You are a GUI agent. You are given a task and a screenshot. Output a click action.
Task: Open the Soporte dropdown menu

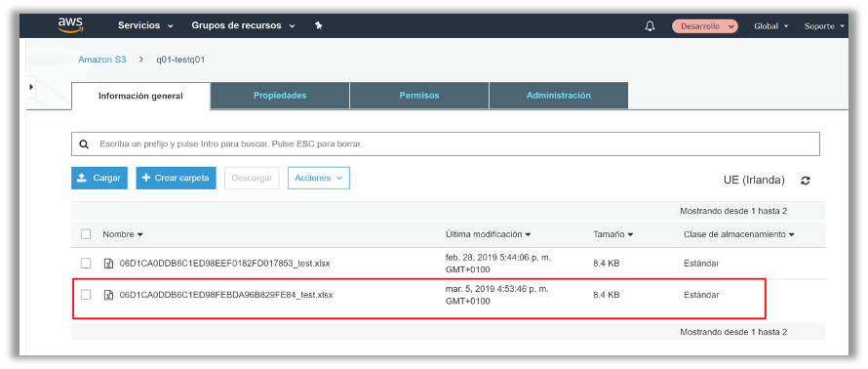coord(824,26)
